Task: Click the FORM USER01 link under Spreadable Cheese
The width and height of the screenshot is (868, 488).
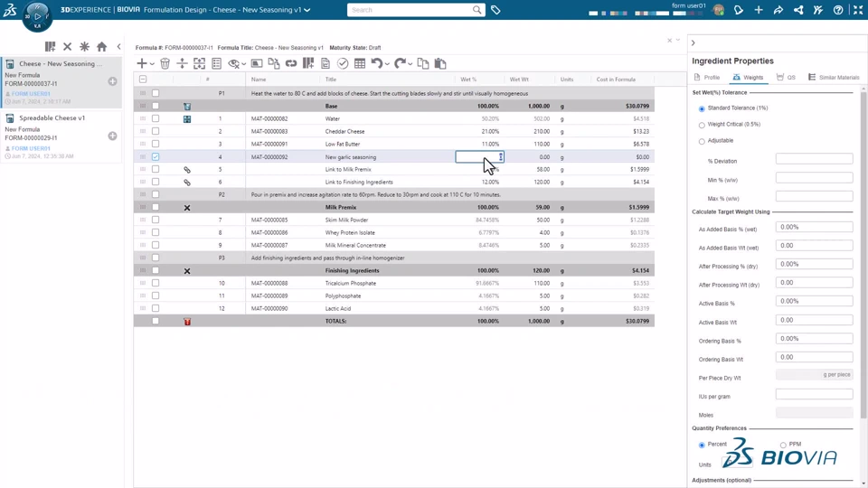Action: [31, 149]
